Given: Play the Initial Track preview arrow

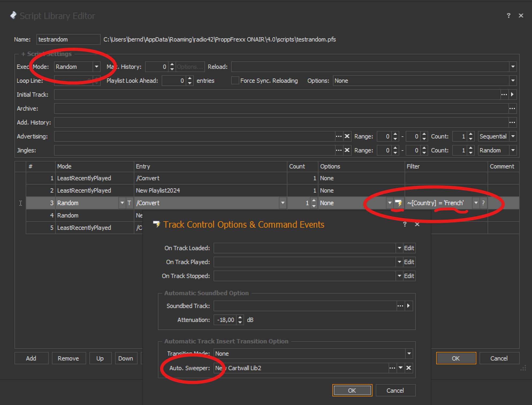Looking at the screenshot, I should 512,95.
